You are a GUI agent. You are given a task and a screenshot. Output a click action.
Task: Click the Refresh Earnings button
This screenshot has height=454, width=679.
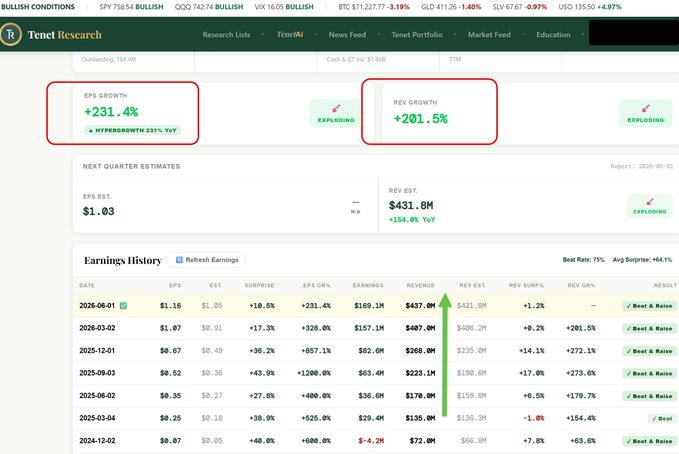tap(207, 260)
